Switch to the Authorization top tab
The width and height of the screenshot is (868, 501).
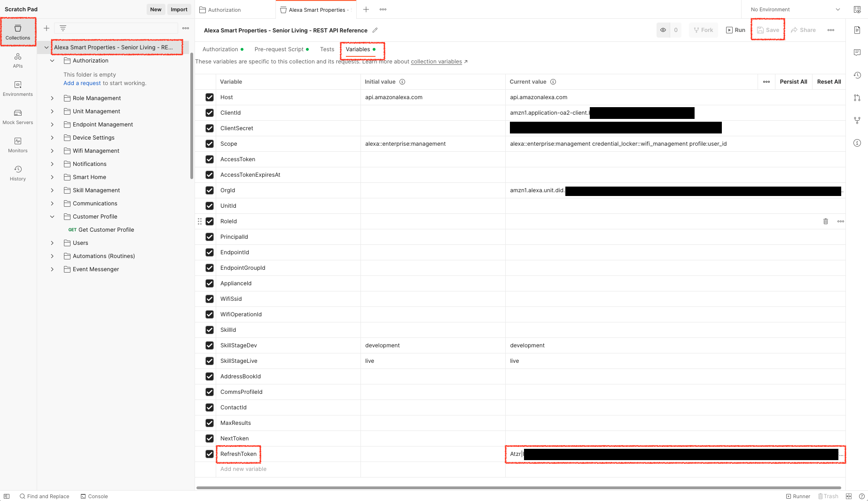click(x=235, y=9)
